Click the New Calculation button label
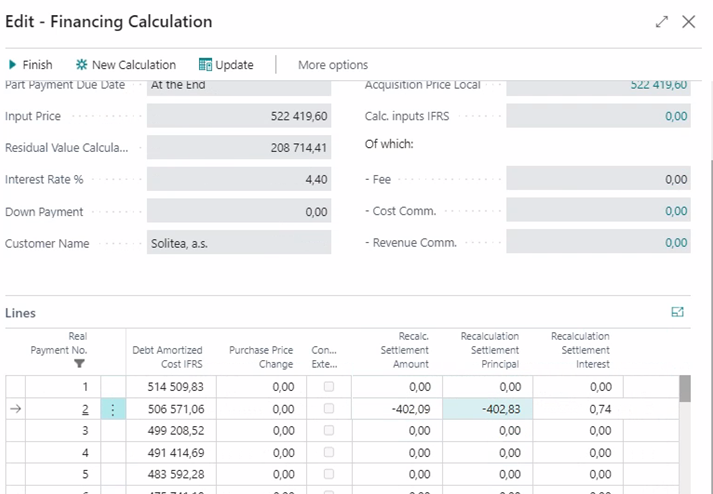The image size is (713, 494). [x=134, y=65]
